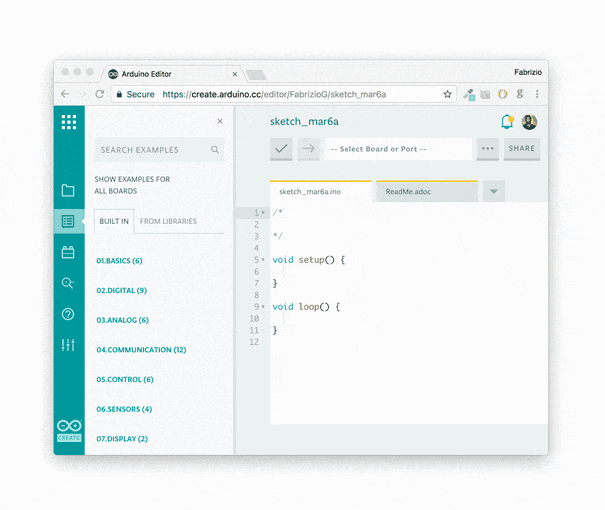This screenshot has width=605, height=510.
Task: Click the Search Examples input field
Action: coord(152,150)
